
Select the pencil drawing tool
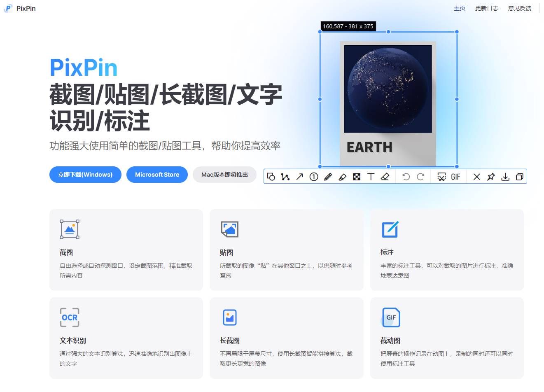328,176
